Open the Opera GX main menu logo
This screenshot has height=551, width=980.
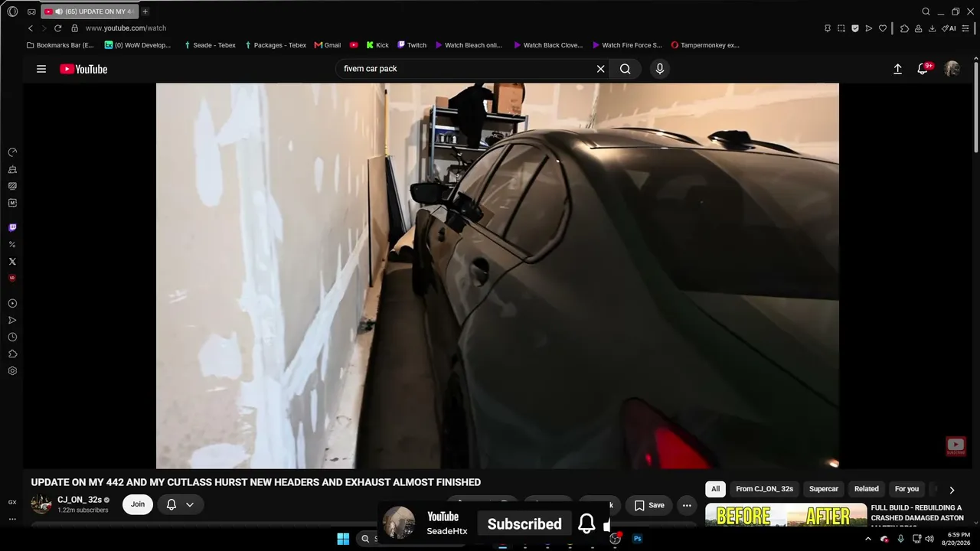pyautogui.click(x=12, y=11)
